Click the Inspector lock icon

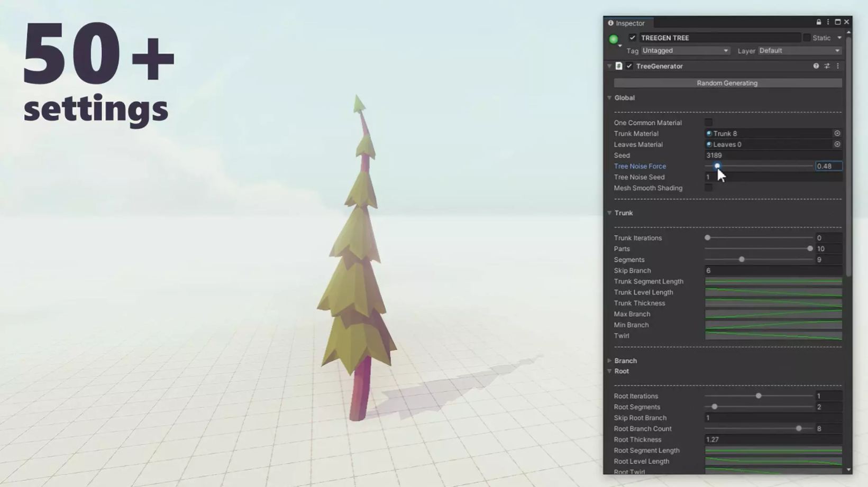tap(819, 22)
